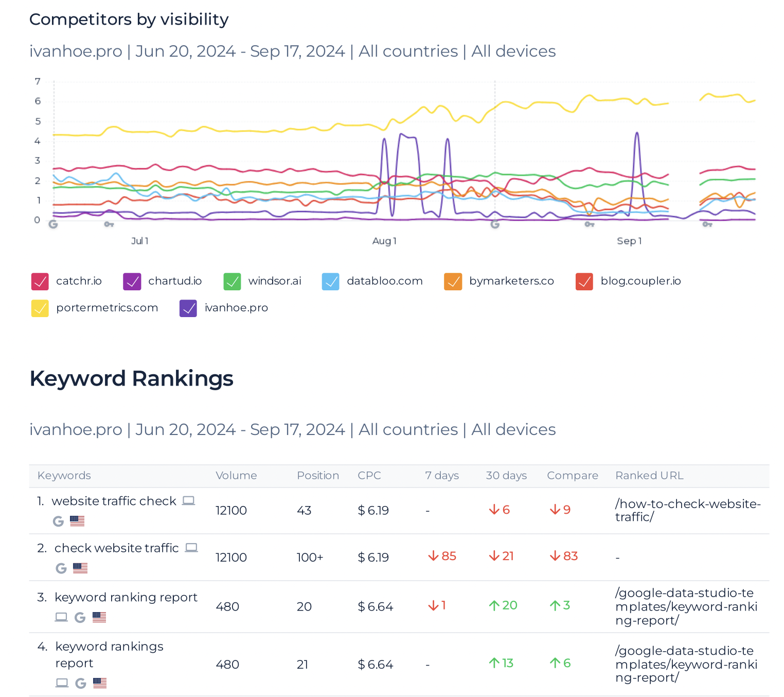This screenshot has width=784, height=697.
Task: Select the 'keyword ranking report' keyword
Action: (126, 597)
